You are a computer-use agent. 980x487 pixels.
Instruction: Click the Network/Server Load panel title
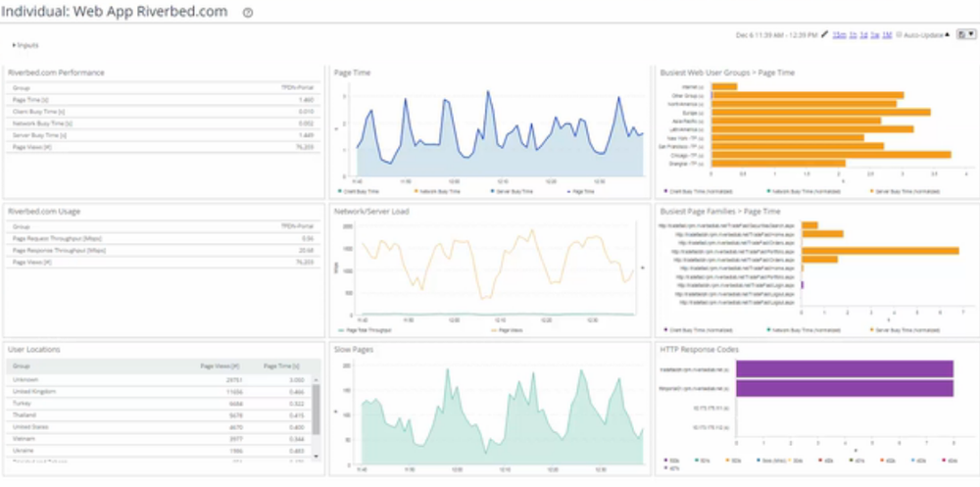(371, 212)
